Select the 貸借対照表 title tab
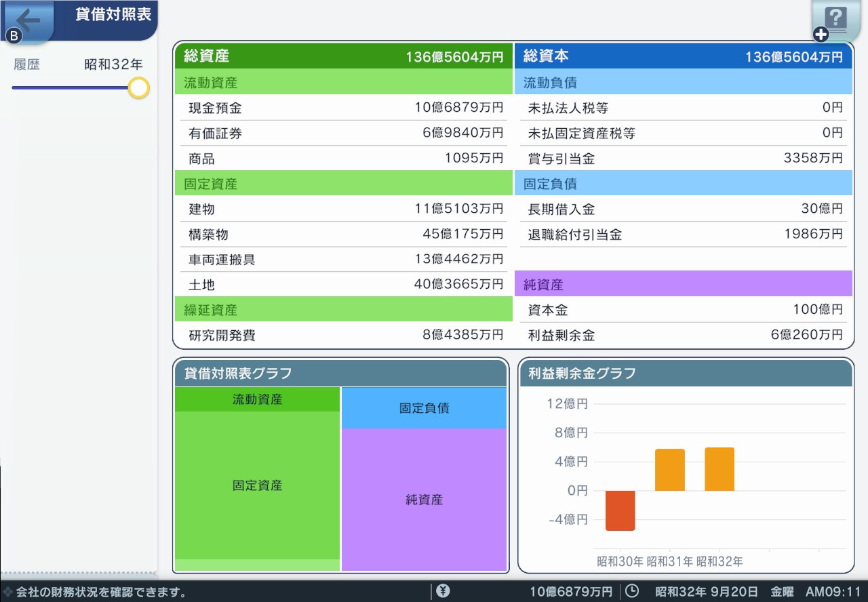Viewport: 868px width, 602px height. tap(113, 15)
